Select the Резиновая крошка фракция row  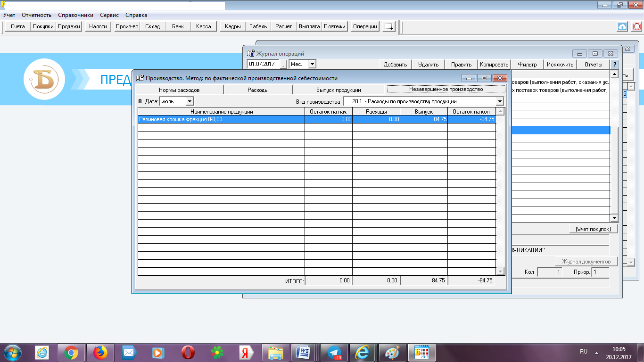(221, 120)
